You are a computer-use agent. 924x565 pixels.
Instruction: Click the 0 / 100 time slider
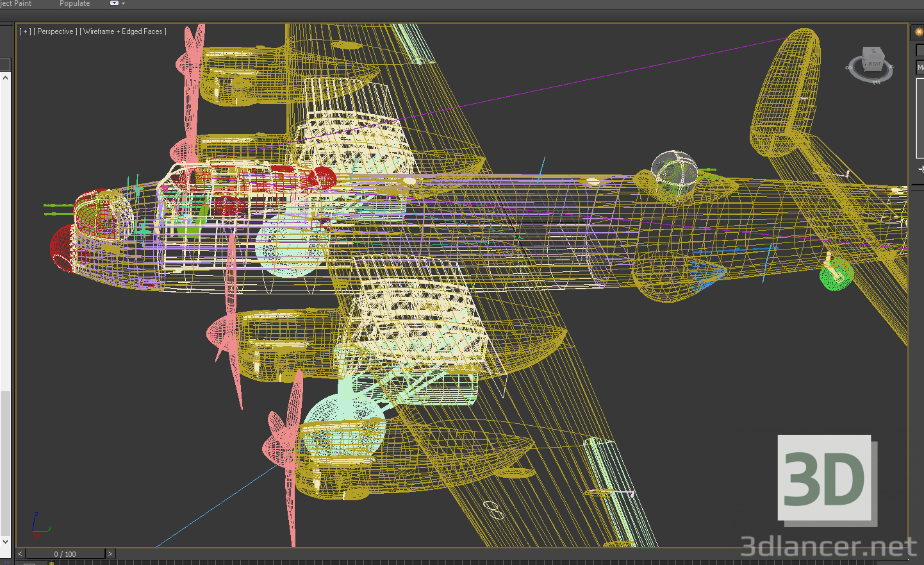pos(65,553)
